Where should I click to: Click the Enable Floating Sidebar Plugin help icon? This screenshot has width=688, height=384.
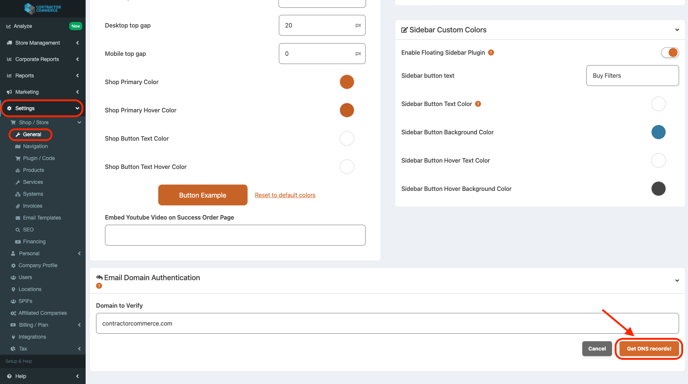[x=491, y=53]
